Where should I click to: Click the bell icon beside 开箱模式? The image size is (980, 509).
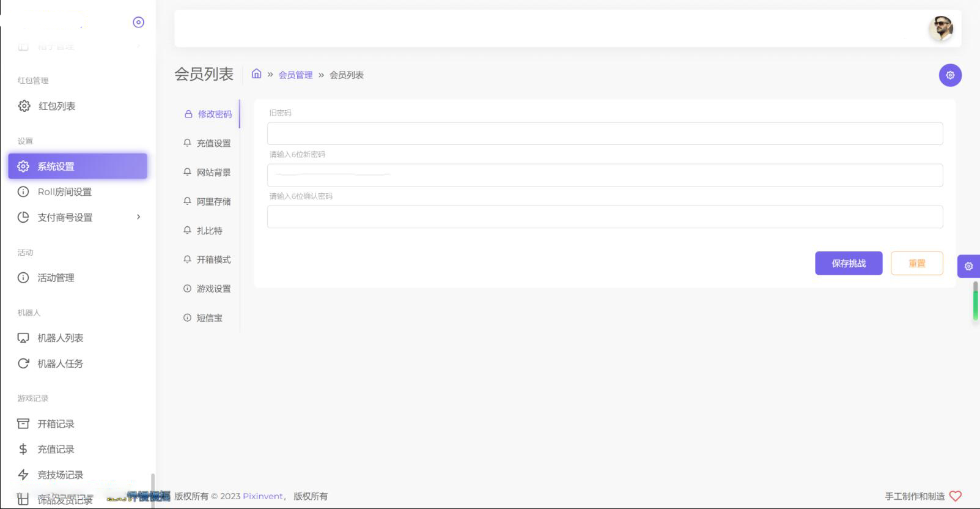[187, 259]
